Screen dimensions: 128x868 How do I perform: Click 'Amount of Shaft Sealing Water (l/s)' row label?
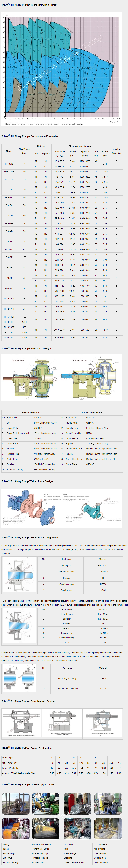pyautogui.click(x=18, y=773)
